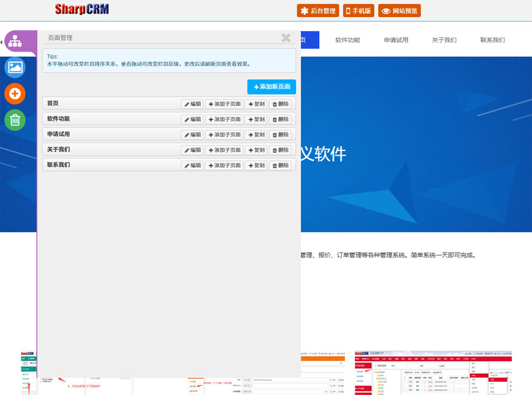Add subpage under 软件功能
Image resolution: width=532 pixels, height=395 pixels.
coord(224,120)
